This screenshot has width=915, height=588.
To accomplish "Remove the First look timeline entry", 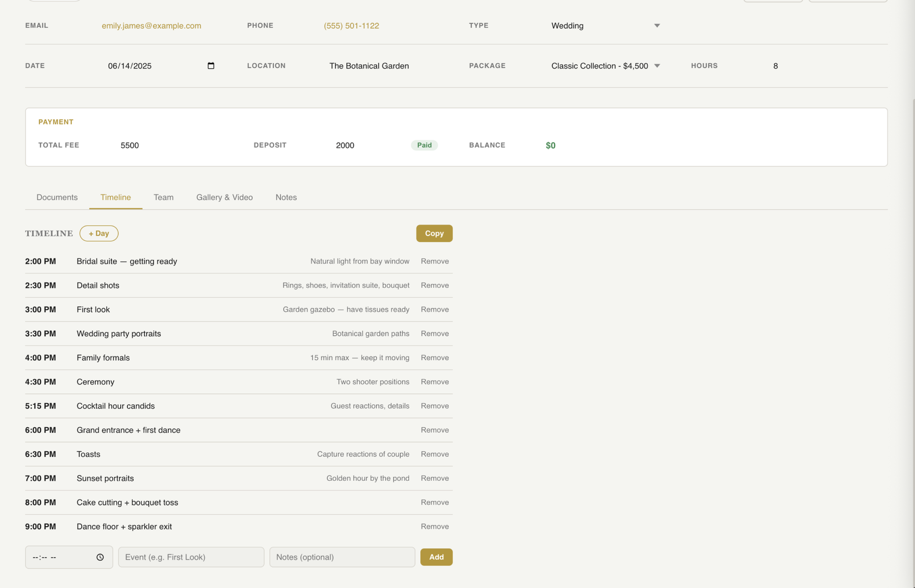I will pos(435,309).
